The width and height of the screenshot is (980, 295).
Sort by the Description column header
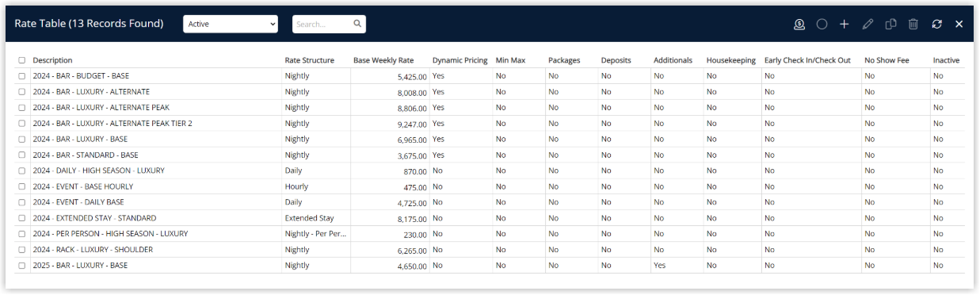(52, 60)
